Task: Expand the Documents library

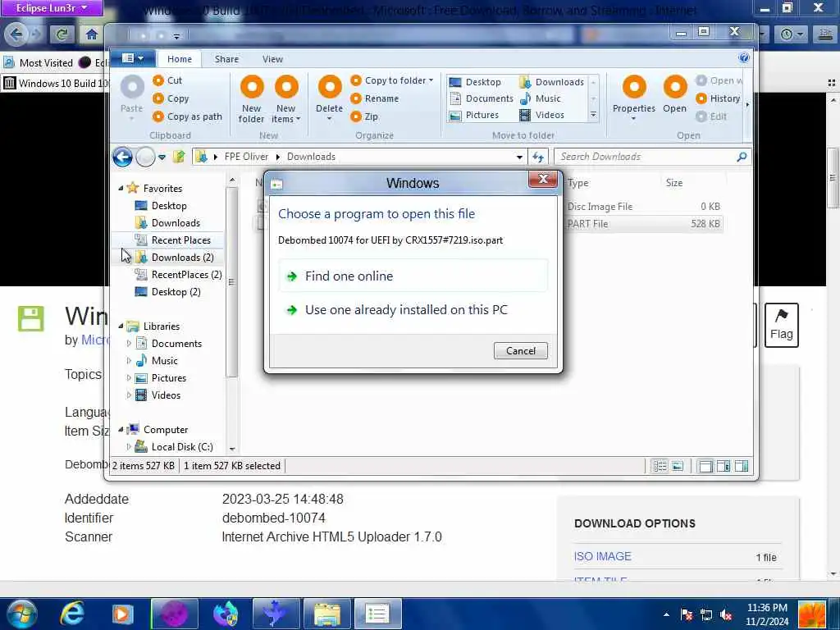Action: click(129, 344)
